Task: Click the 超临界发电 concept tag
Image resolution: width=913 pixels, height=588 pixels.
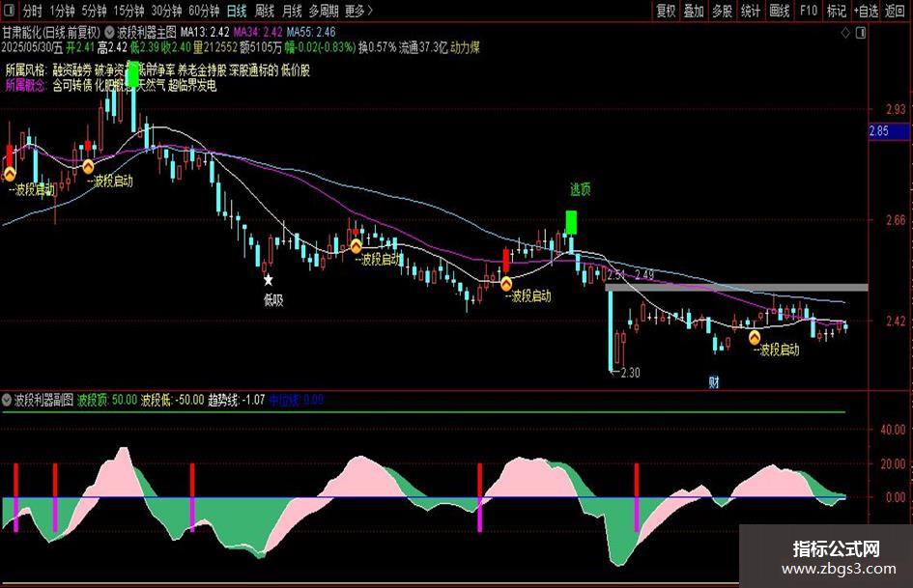Action: (x=192, y=86)
